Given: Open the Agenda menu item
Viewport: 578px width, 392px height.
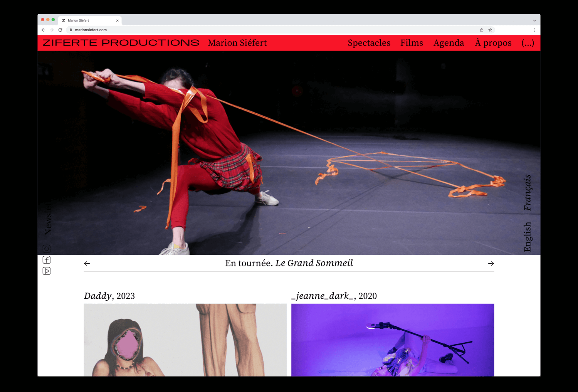Looking at the screenshot, I should [x=449, y=43].
